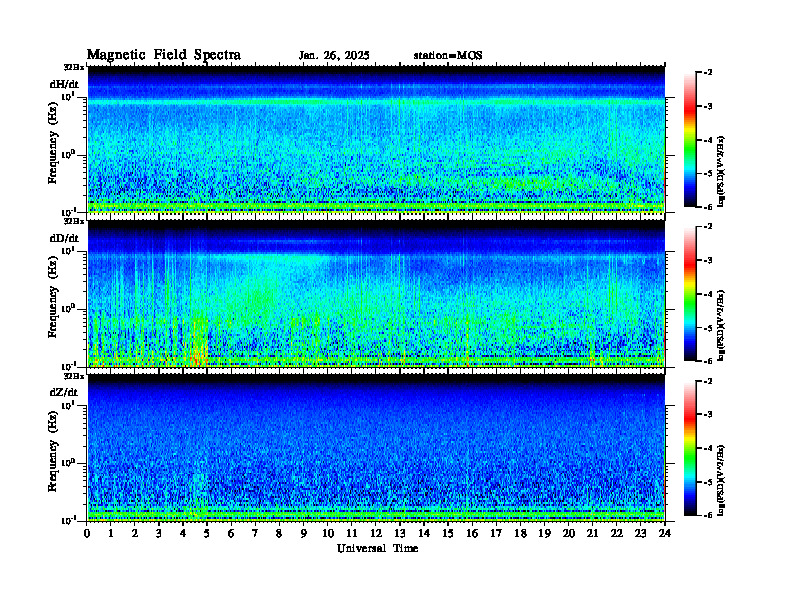
Task: Click the dZ/dt spectrogram panel
Action: (376, 448)
